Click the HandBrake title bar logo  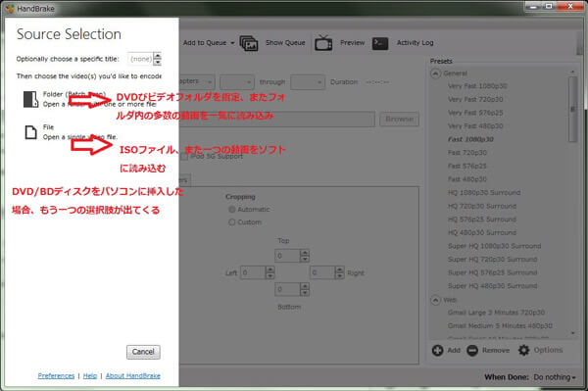coord(10,8)
